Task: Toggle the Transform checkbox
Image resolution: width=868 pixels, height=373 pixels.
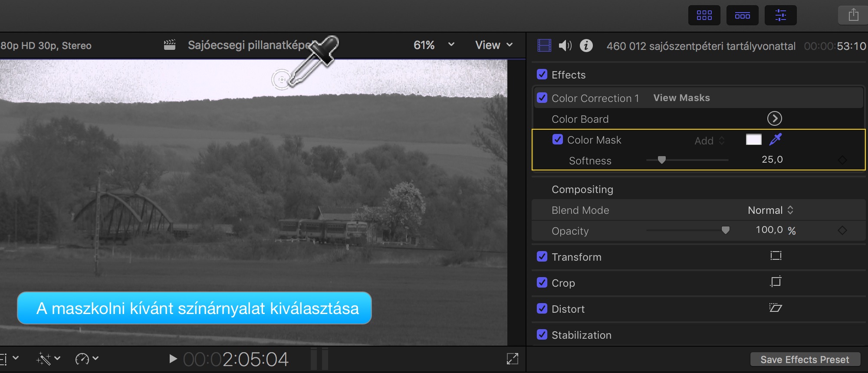Action: [542, 256]
